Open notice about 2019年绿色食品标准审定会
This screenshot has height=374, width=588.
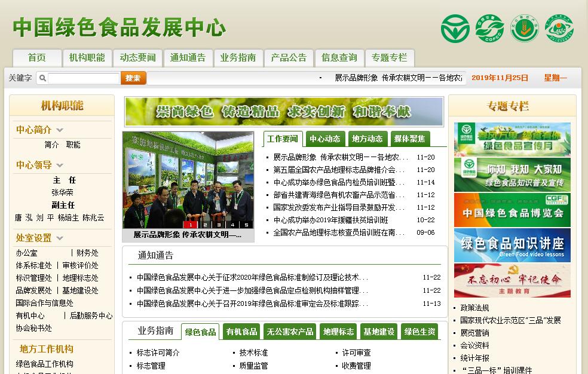[252, 304]
